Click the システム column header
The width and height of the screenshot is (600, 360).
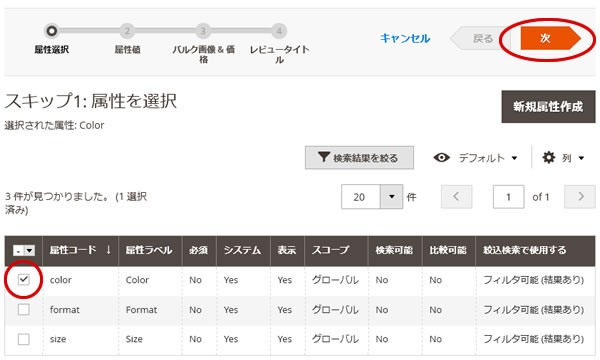(243, 250)
